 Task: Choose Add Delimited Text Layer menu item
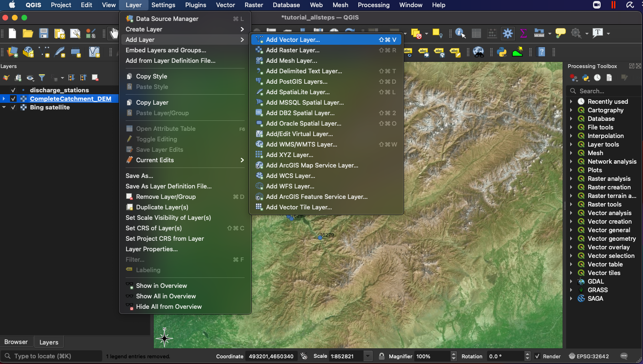tap(326, 71)
